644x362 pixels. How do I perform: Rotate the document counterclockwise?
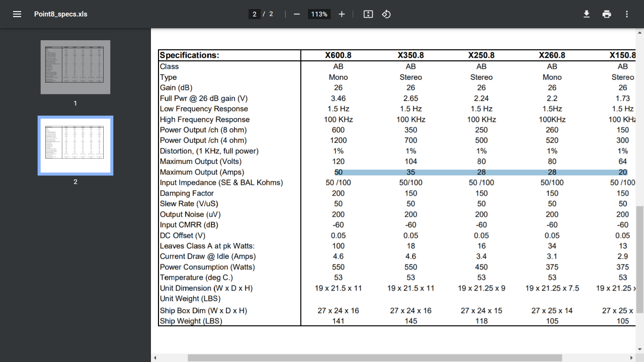click(x=386, y=14)
